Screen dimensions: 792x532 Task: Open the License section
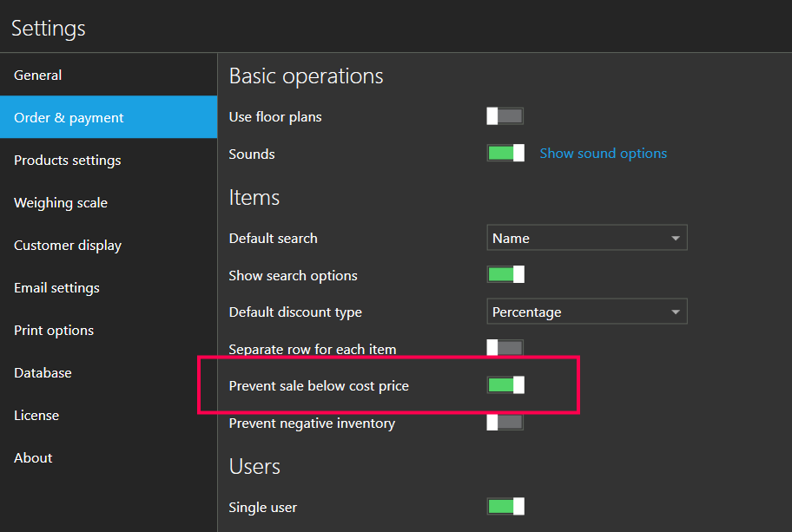click(36, 416)
